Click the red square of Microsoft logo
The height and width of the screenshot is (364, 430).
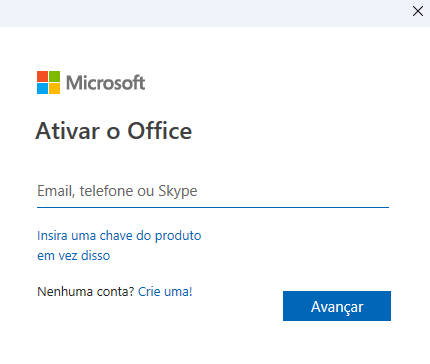[x=42, y=76]
